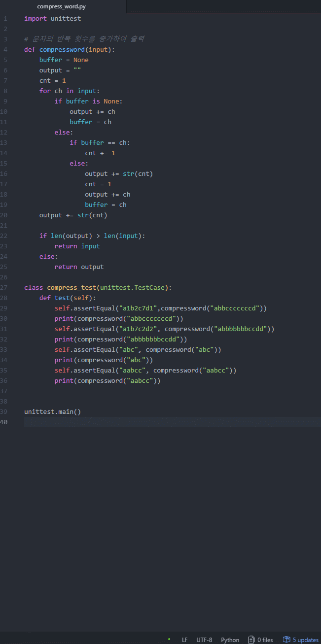Click print line with "abbcccccccd"
The width and height of the screenshot is (321, 644).
[x=119, y=319]
